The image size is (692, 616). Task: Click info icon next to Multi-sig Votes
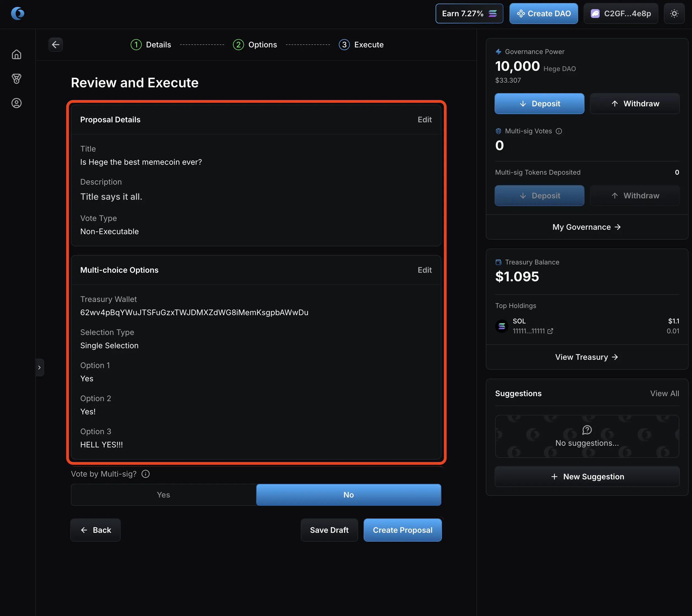pyautogui.click(x=559, y=131)
